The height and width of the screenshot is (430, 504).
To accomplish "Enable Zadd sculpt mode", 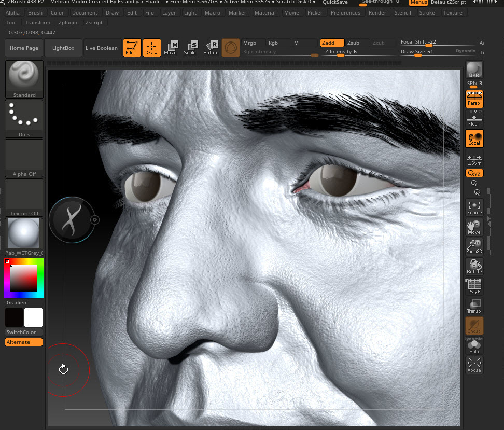I will tap(332, 43).
